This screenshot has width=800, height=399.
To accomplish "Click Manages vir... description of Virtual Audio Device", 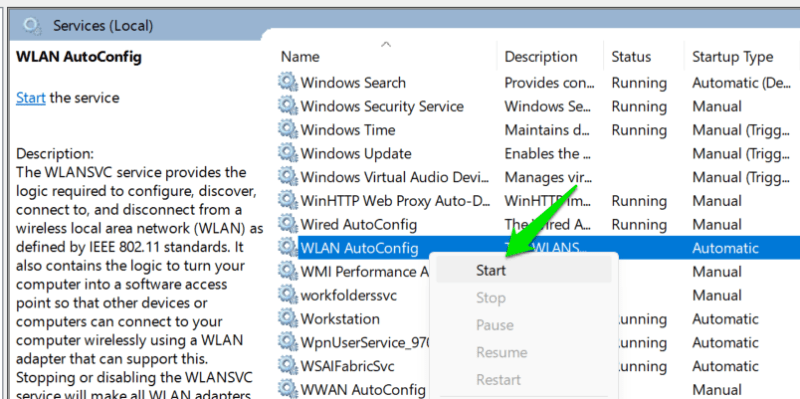I will coord(548,177).
